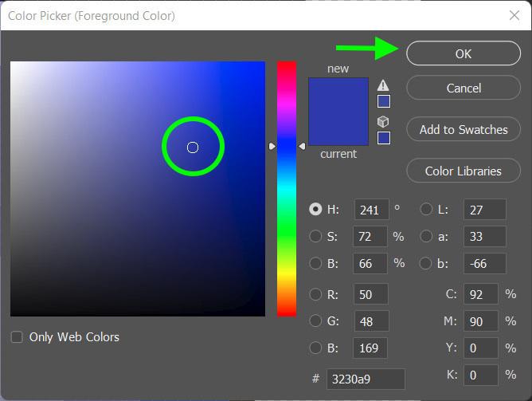Click the "Only Web Colors" label text
Viewport: 532px width, 401px height.
click(74, 337)
